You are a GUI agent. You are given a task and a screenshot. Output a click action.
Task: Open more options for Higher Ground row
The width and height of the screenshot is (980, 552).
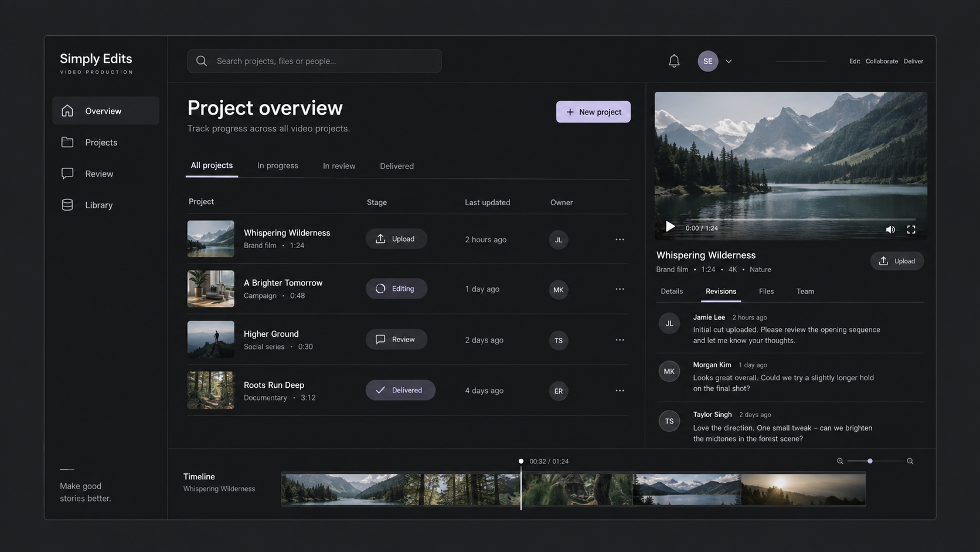pos(620,340)
